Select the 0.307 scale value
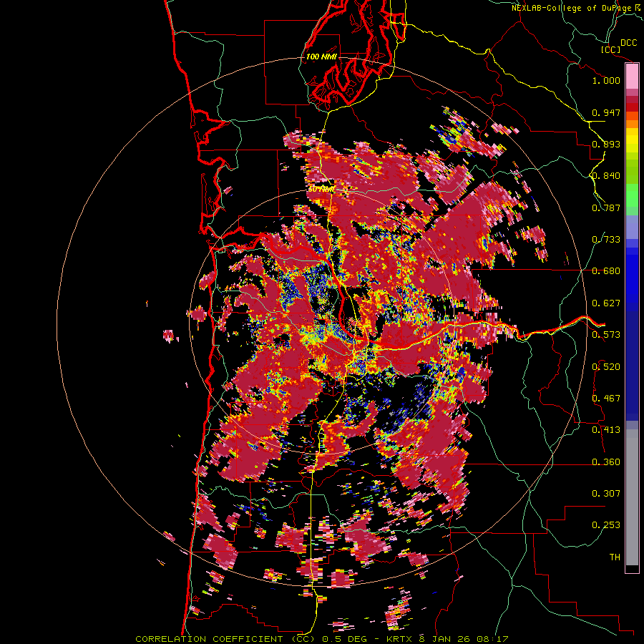 [606, 494]
